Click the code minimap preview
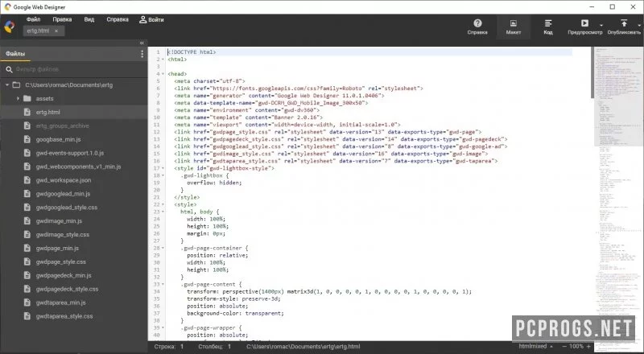The height and width of the screenshot is (354, 644). coord(617,193)
